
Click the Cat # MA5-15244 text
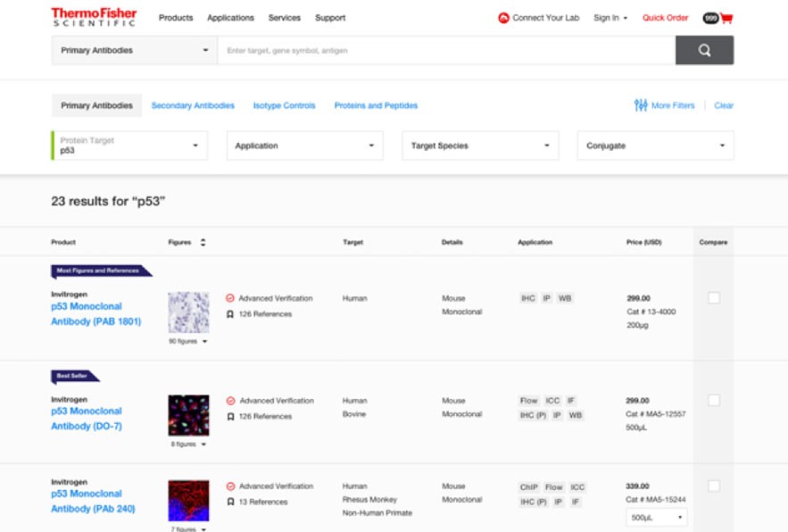656,500
